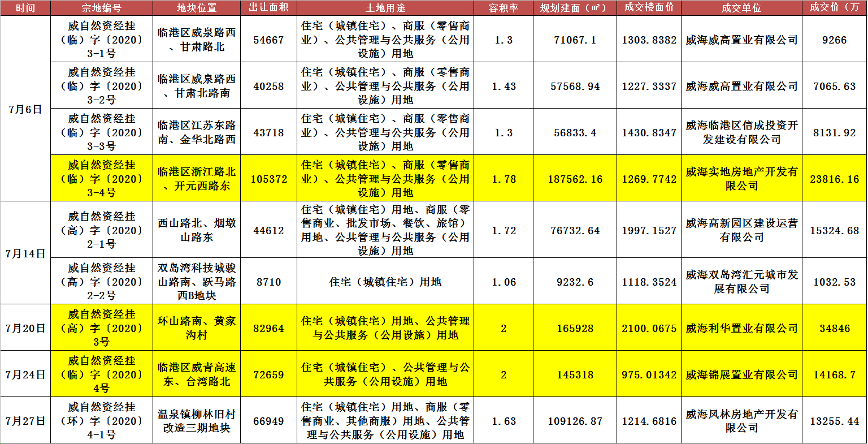Select buyer 威海高新园区建设运营有限公司
The height and width of the screenshot is (444, 868).
click(x=742, y=230)
